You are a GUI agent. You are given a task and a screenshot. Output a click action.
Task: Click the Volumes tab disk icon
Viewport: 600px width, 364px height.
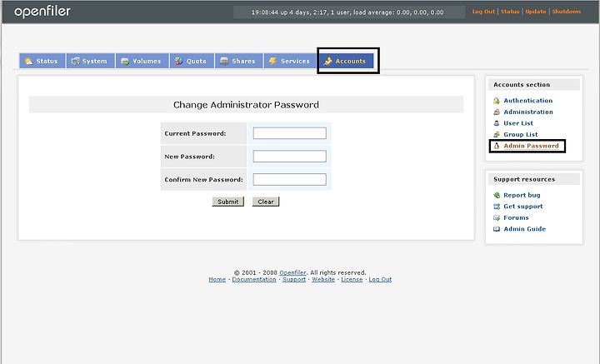tap(125, 61)
